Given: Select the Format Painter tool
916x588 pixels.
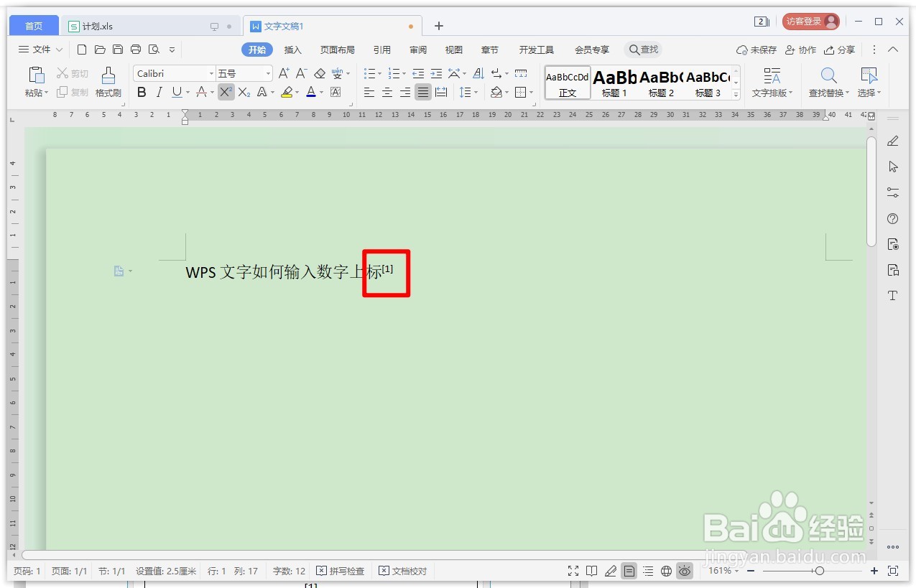Looking at the screenshot, I should tap(108, 81).
